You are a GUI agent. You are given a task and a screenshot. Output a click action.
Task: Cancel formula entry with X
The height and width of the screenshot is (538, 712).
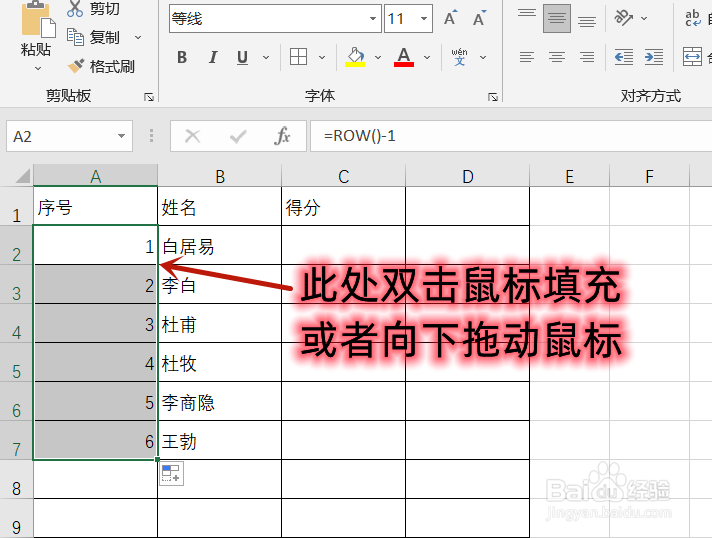(x=193, y=136)
